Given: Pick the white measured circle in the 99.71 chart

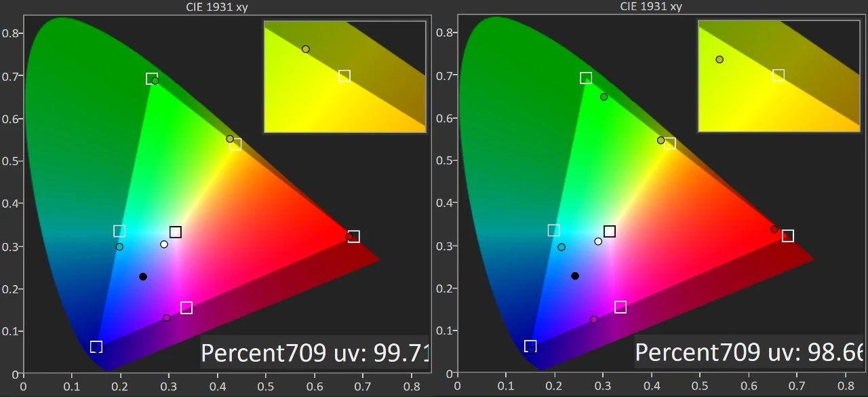Looking at the screenshot, I should coord(164,244).
